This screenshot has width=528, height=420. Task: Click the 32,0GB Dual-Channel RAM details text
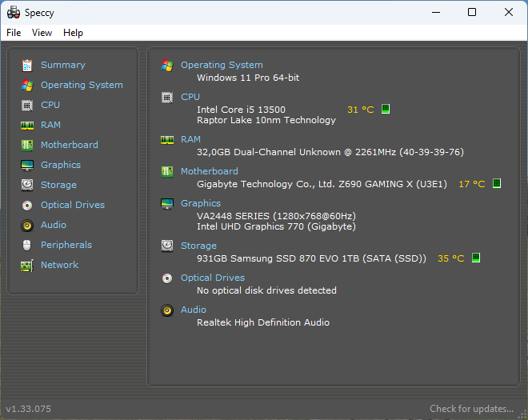pos(330,152)
